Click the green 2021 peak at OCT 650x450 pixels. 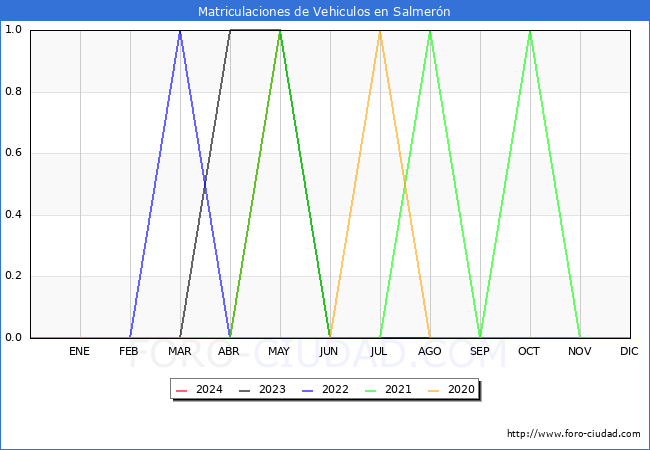(530, 31)
